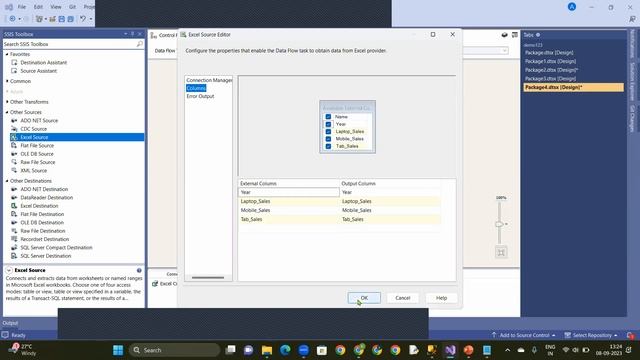640x360 pixels.
Task: Click the Year output column cell
Action: point(390,192)
